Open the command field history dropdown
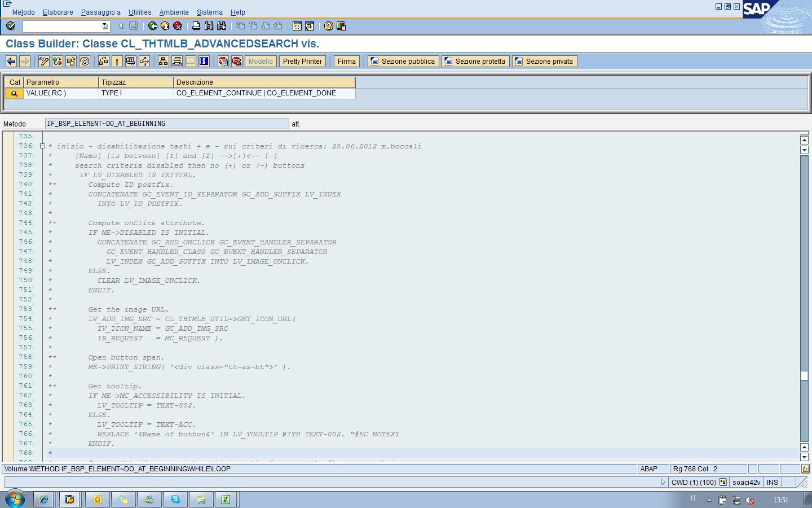 click(x=104, y=25)
